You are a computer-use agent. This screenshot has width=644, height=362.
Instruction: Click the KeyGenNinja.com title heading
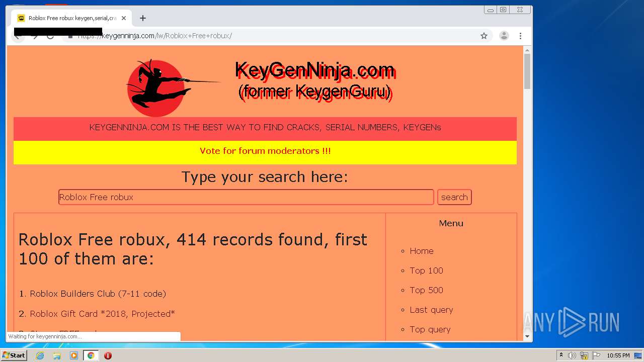pyautogui.click(x=315, y=70)
